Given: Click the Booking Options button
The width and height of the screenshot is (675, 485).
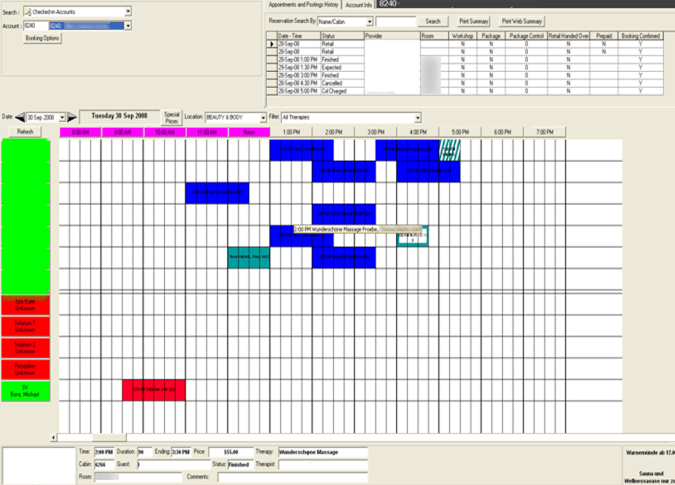Looking at the screenshot, I should [x=42, y=38].
